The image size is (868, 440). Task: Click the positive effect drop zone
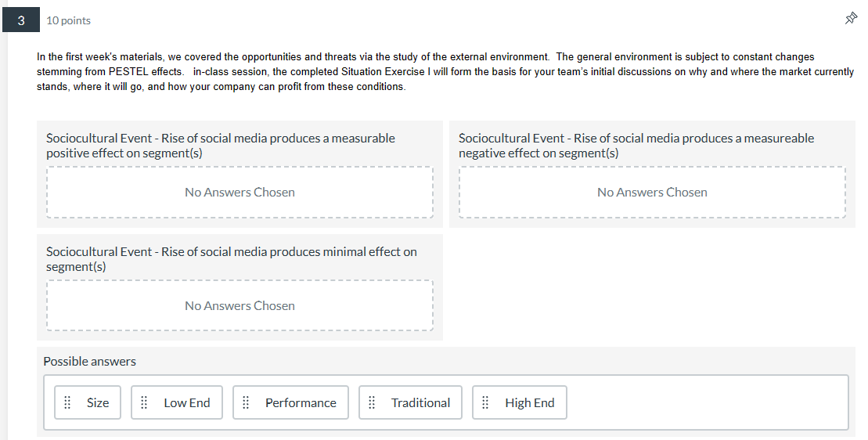pos(240,192)
